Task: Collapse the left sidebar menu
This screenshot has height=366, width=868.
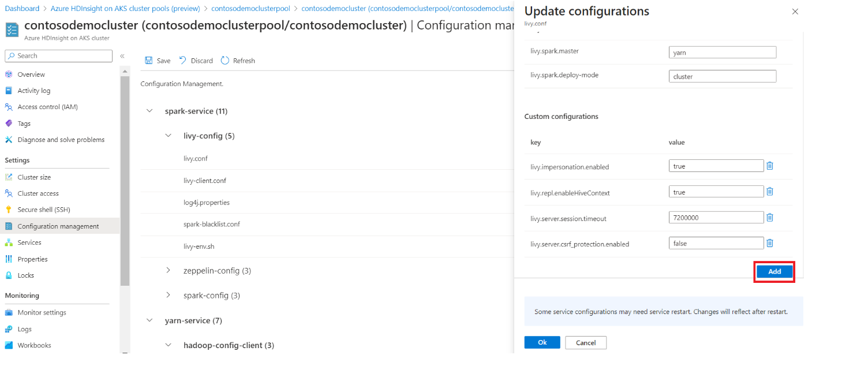Action: pos(122,56)
